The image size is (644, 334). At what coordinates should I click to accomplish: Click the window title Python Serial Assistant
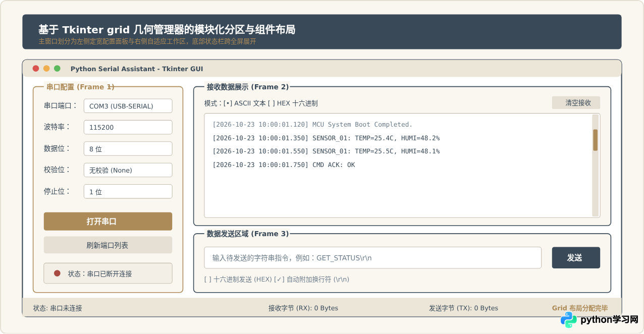(137, 69)
